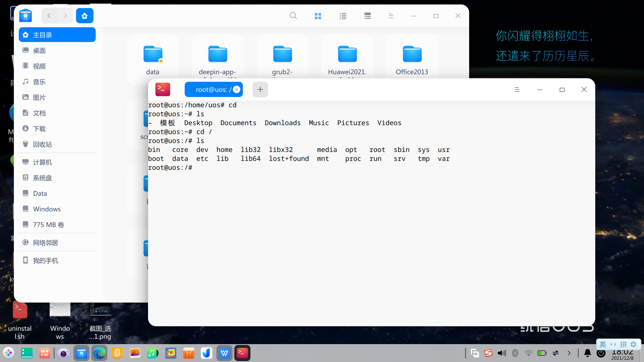Viewport: 644px width, 362px height.
Task: Expand system tray hidden icons arrow
Action: point(569,353)
